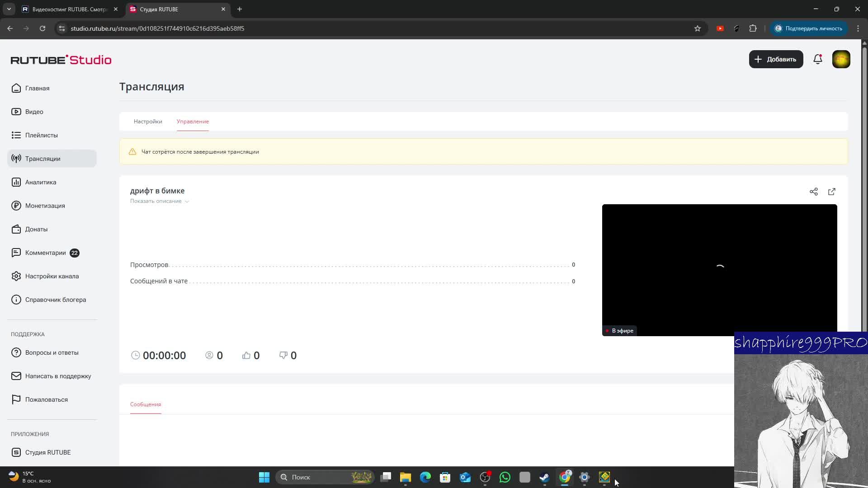Click the stream timer clock icon
The height and width of the screenshot is (488, 868).
coord(135,355)
